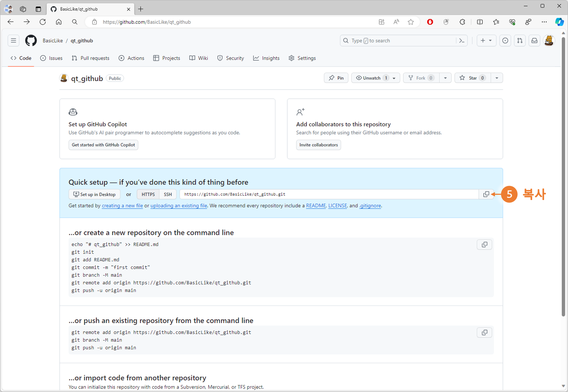
Task: Open the global navigation hamburger menu
Action: point(14,41)
